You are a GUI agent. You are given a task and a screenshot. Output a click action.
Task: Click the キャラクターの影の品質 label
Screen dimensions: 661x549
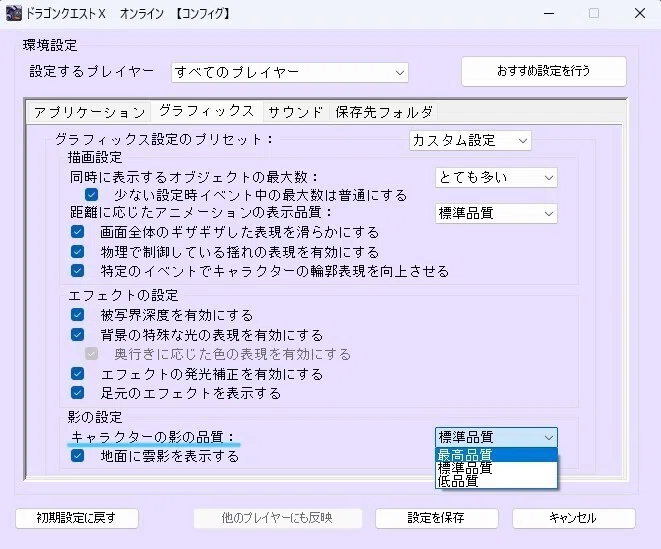[x=153, y=437]
